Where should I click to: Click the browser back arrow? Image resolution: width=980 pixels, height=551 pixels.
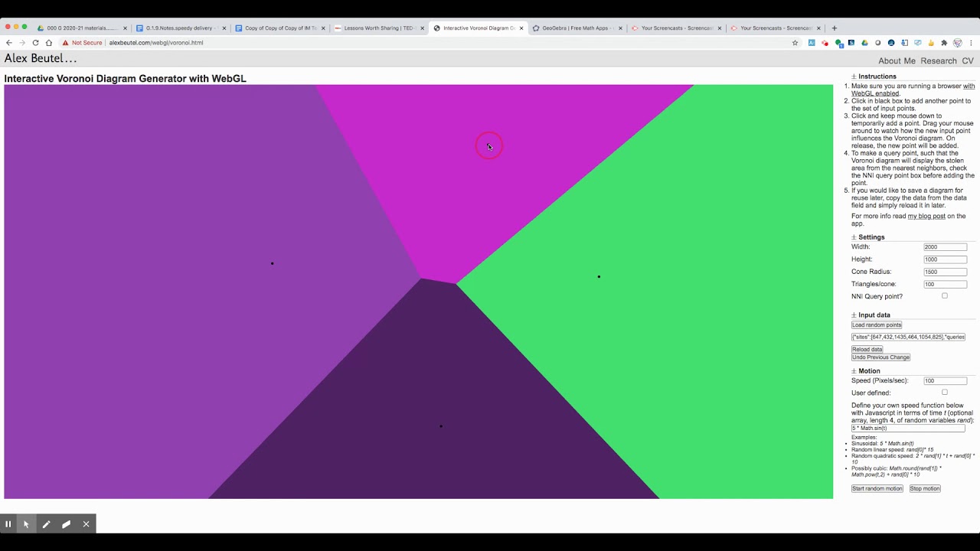[8, 43]
